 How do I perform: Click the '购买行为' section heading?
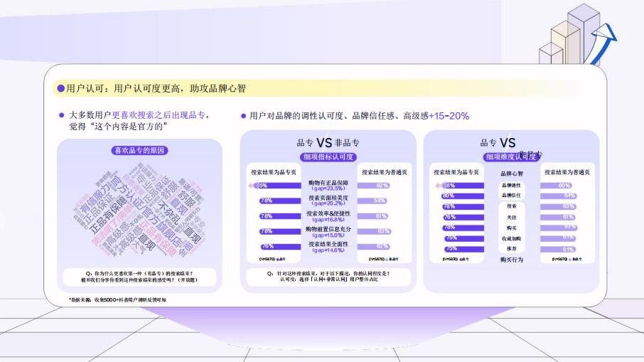tap(512, 260)
